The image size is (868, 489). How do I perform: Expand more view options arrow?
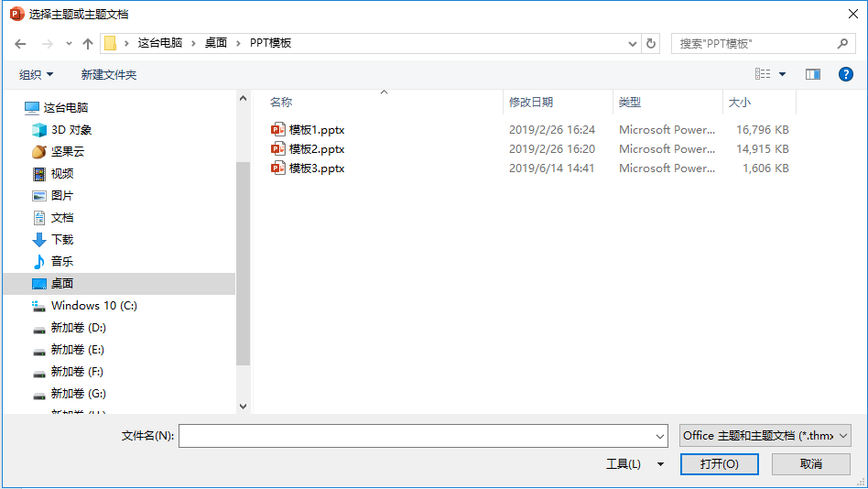[x=782, y=74]
